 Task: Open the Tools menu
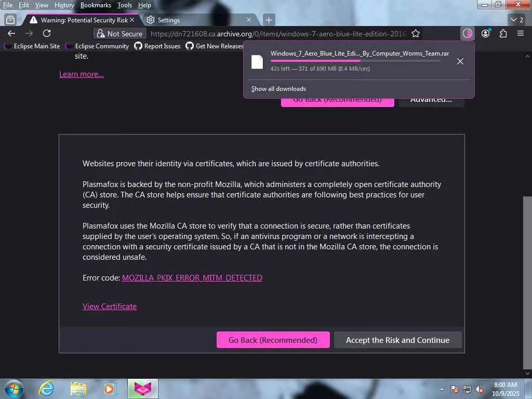pyautogui.click(x=125, y=5)
